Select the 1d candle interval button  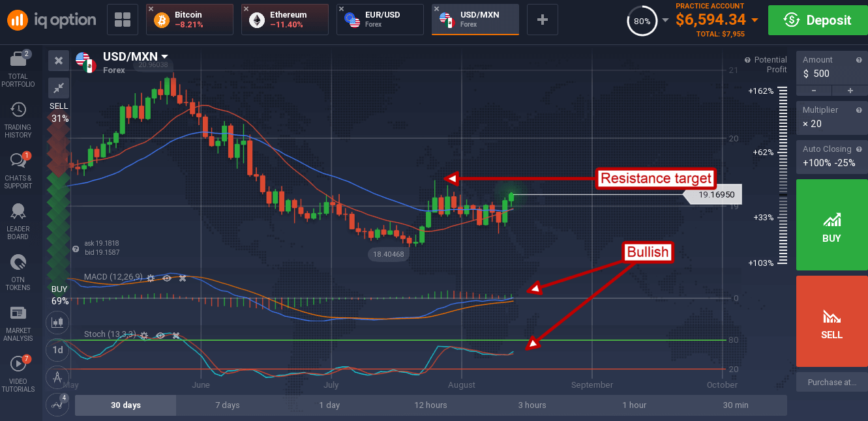(58, 349)
